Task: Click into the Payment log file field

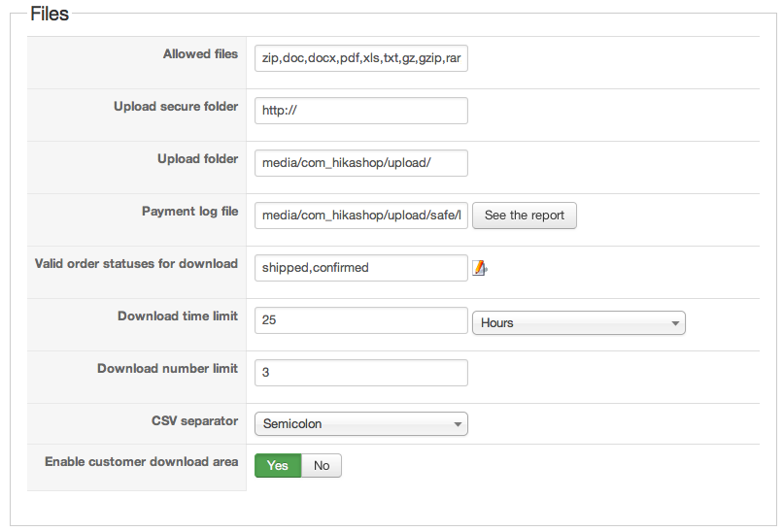Action: [x=360, y=216]
